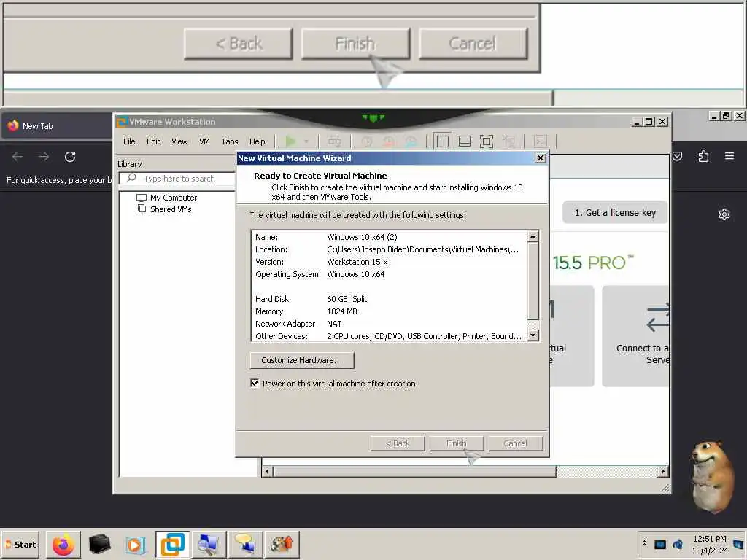Viewport: 747px width, 560px height.
Task: Click the chat bubbles taskbar icon
Action: [245, 544]
